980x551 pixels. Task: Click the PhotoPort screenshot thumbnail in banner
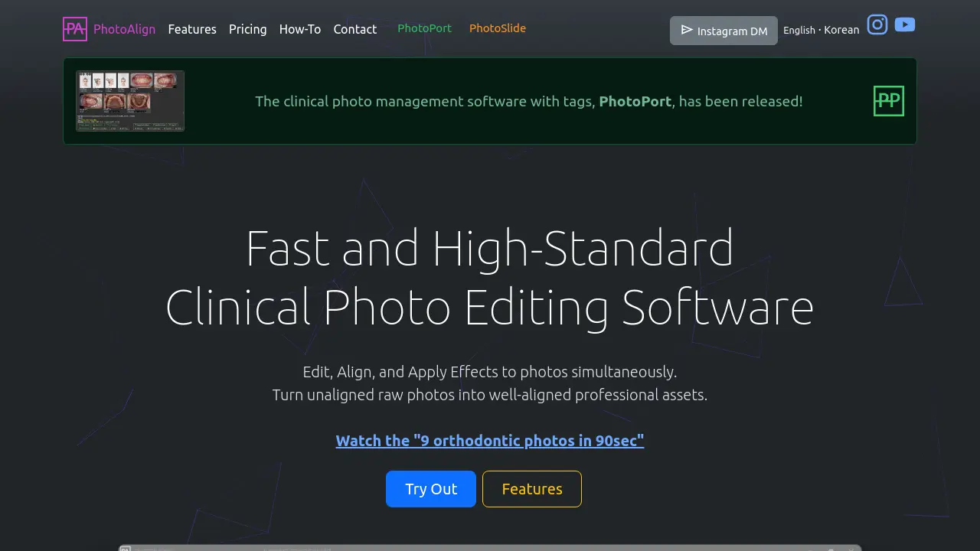click(x=130, y=101)
